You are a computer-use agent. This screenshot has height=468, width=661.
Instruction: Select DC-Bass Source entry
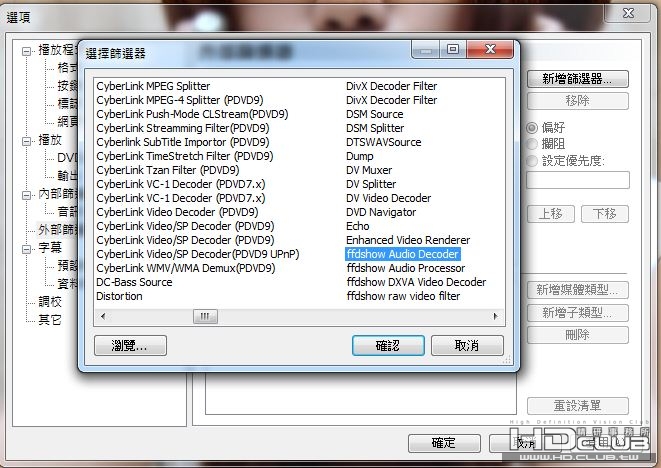(x=134, y=282)
